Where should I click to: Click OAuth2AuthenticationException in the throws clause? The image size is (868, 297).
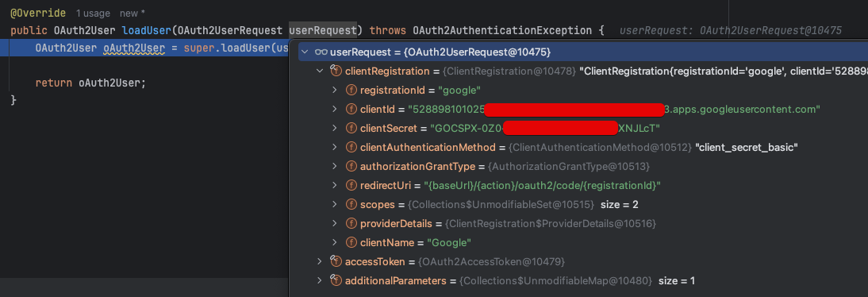pos(503,29)
